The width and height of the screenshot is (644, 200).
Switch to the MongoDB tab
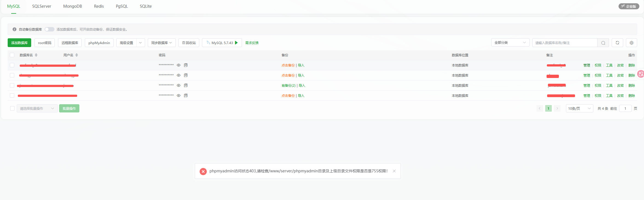73,6
